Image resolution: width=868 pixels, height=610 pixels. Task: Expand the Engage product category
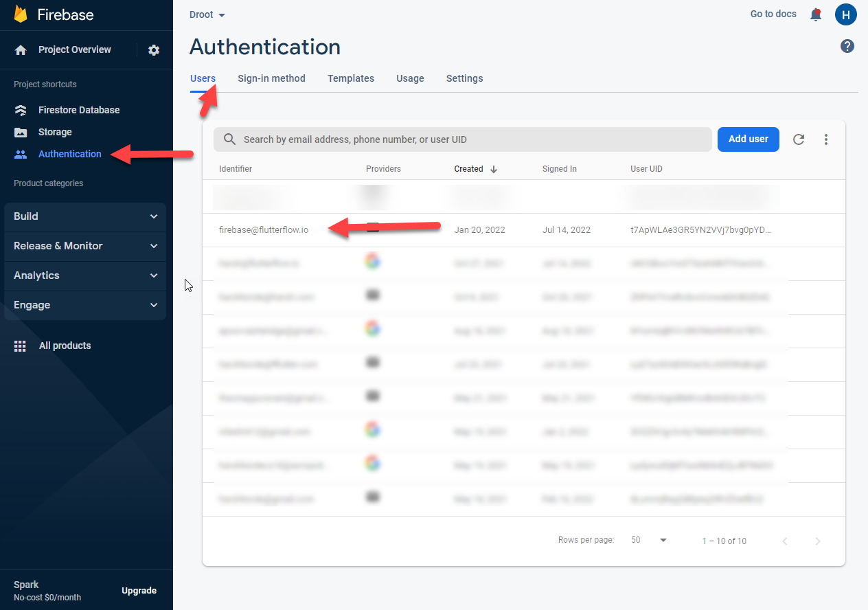tap(85, 305)
